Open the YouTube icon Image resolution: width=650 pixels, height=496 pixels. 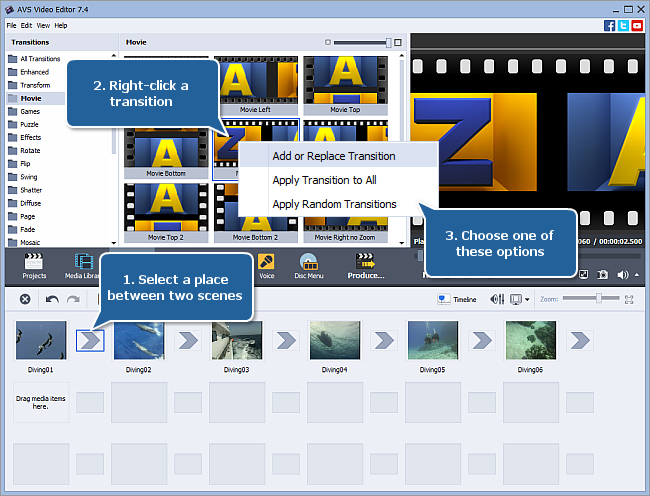click(x=637, y=26)
